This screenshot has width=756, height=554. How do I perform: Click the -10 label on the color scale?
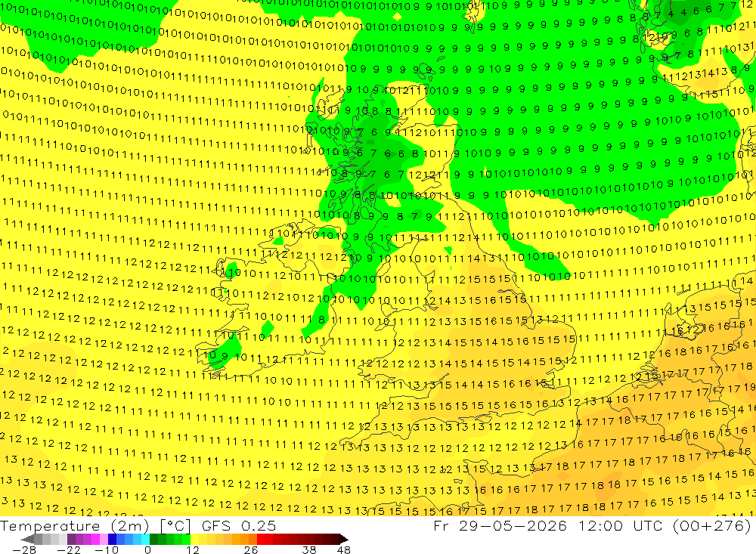coord(106,549)
